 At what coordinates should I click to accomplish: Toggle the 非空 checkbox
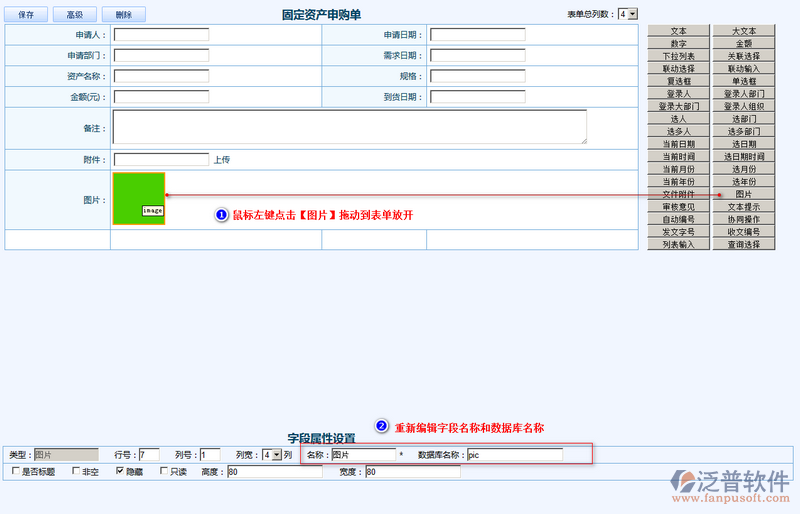click(76, 471)
